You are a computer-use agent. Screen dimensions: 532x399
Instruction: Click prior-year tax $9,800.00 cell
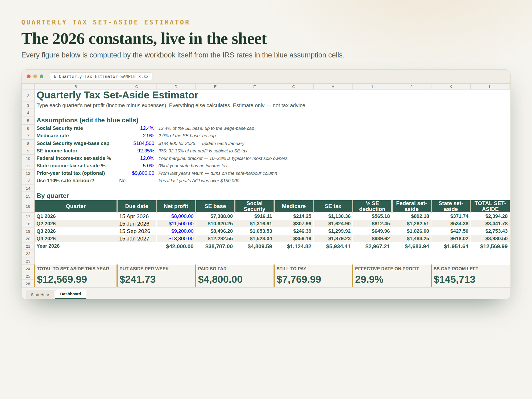click(x=137, y=173)
